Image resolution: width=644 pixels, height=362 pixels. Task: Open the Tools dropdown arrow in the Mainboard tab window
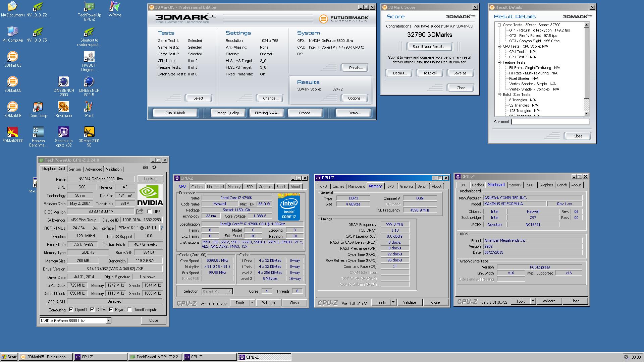[533, 301]
